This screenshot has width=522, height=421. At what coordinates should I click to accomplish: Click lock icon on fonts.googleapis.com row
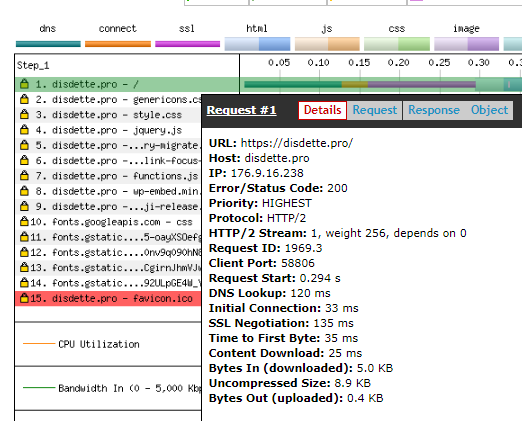(x=24, y=221)
